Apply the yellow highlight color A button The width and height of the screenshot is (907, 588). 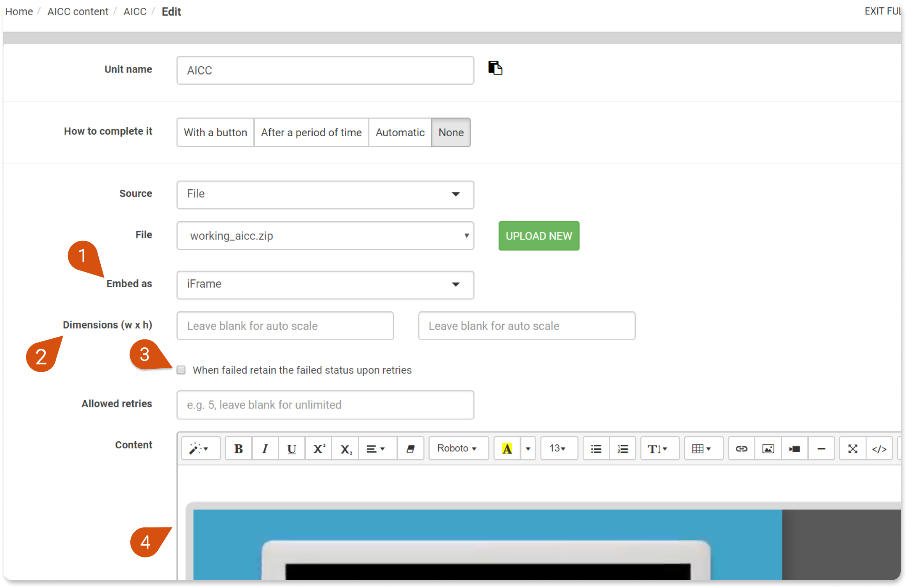point(507,448)
